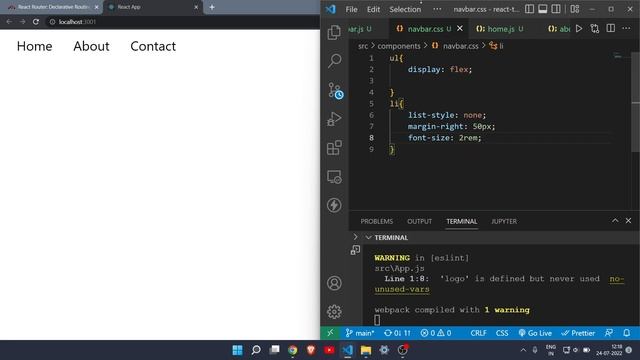640x360 pixels.
Task: Open the remote window status bar button
Action: pyautogui.click(x=330, y=333)
